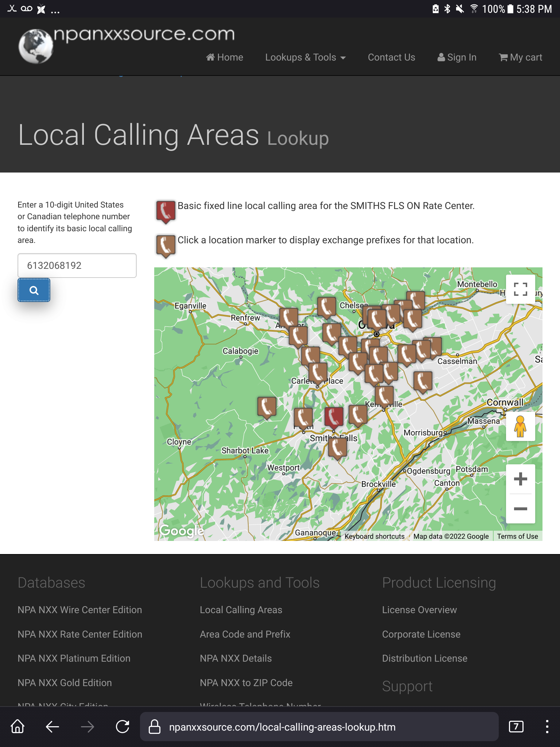This screenshot has width=560, height=747.
Task: Open the Contact Us page
Action: [x=391, y=57]
